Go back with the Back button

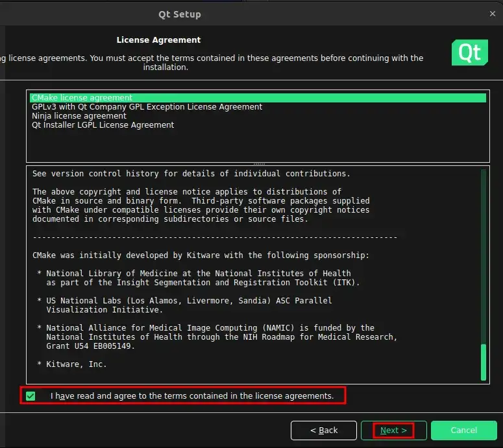coord(324,430)
